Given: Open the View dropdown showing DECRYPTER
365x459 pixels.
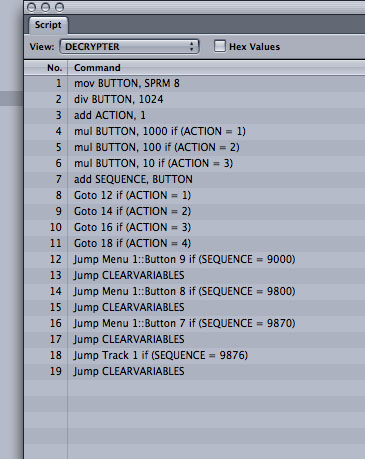Looking at the screenshot, I should [129, 47].
